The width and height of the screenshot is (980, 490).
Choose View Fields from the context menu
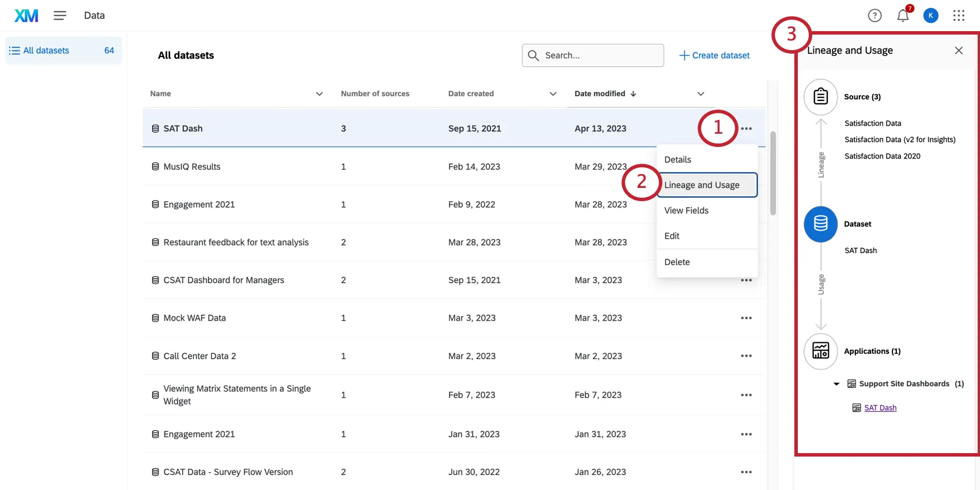[x=686, y=210]
